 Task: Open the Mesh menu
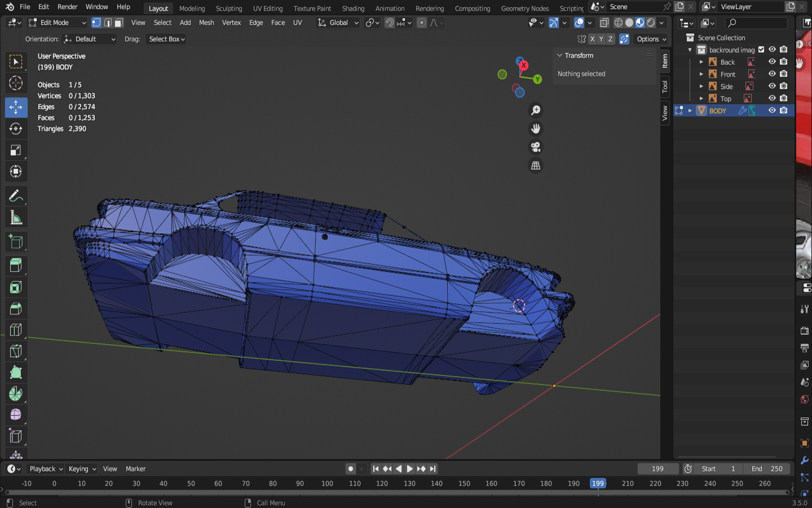(x=206, y=23)
